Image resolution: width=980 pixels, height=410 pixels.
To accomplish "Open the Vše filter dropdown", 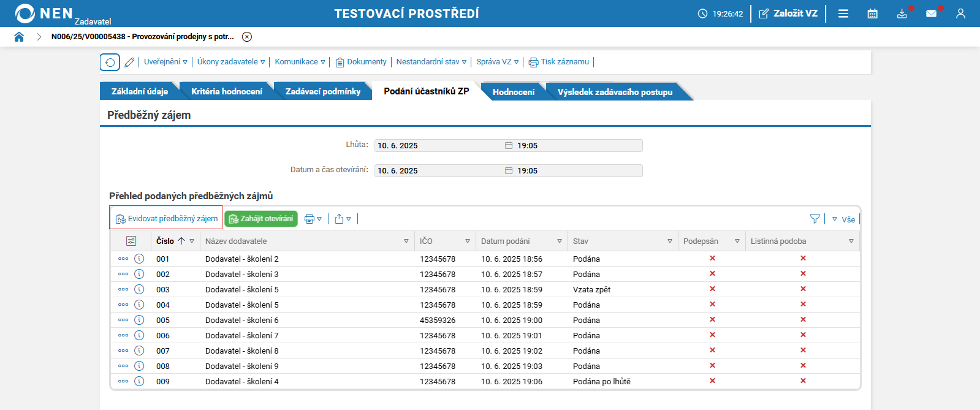I will 843,219.
